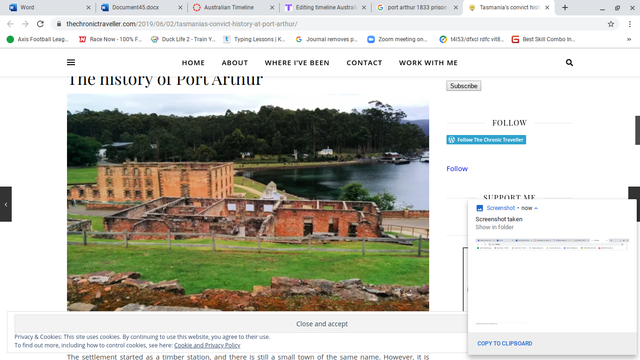Open WHERE I'VE BEEN menu item
Image resolution: width=640 pixels, height=360 pixels.
point(297,63)
